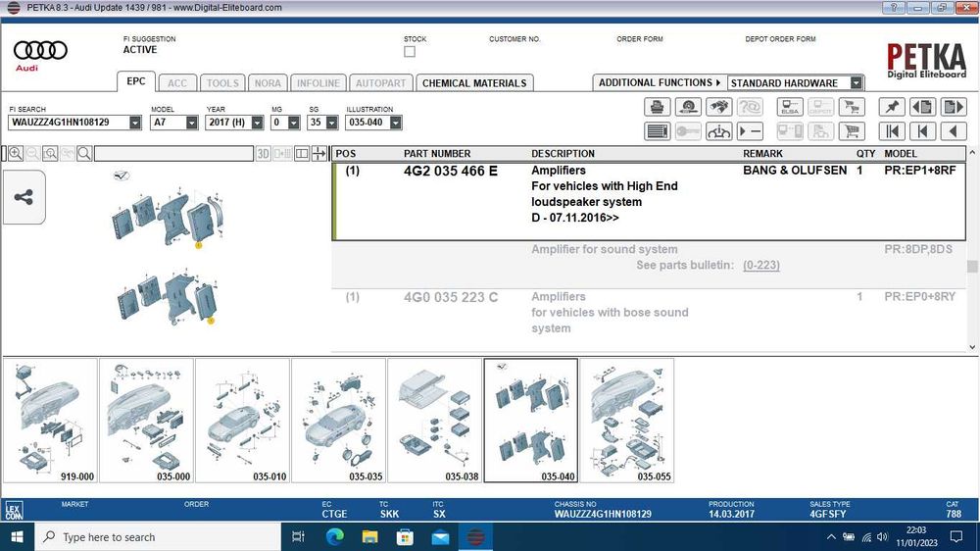Click the plain magnifier search icon
Viewport: 980px width, 551px height.
tap(84, 153)
